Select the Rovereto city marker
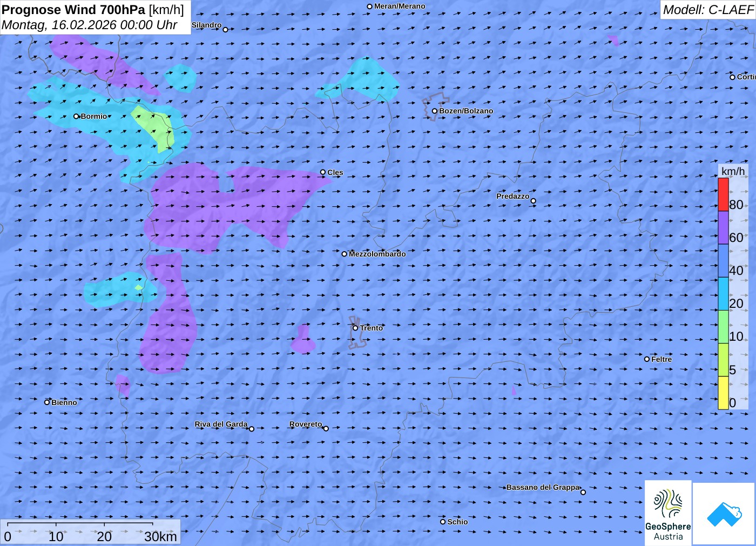 click(x=326, y=429)
